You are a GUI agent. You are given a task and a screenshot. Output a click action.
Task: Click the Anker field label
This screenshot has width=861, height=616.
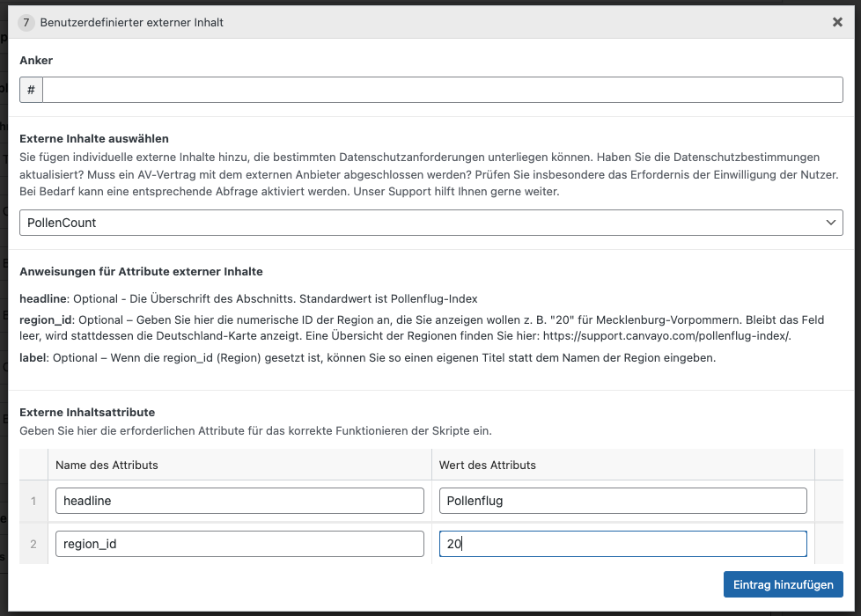(x=36, y=61)
